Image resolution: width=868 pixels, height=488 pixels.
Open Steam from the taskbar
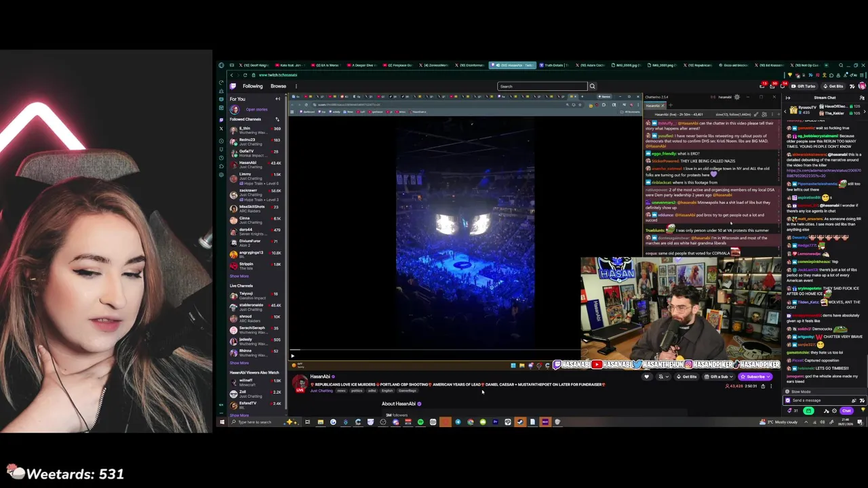click(x=520, y=422)
